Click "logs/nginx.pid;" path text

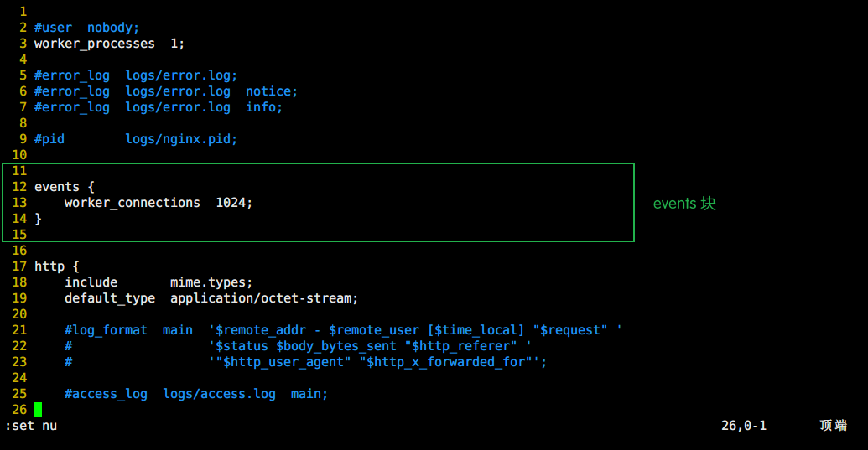181,139
